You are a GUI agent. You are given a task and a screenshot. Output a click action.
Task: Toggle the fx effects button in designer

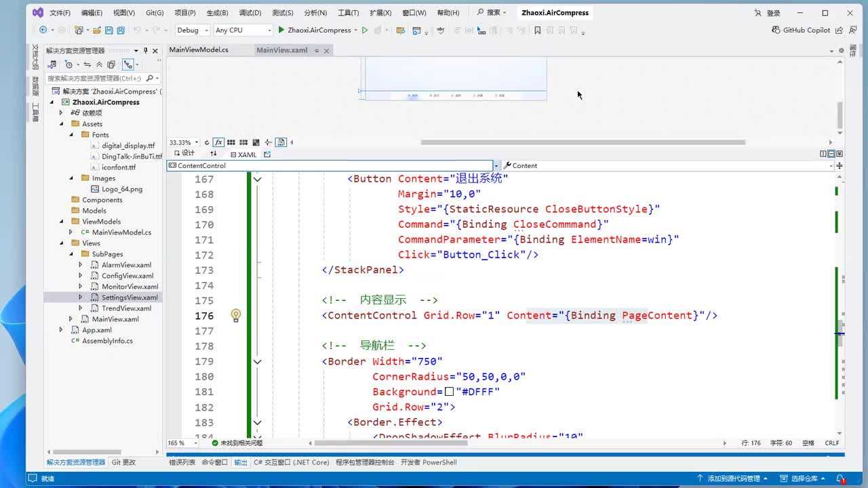(218, 142)
